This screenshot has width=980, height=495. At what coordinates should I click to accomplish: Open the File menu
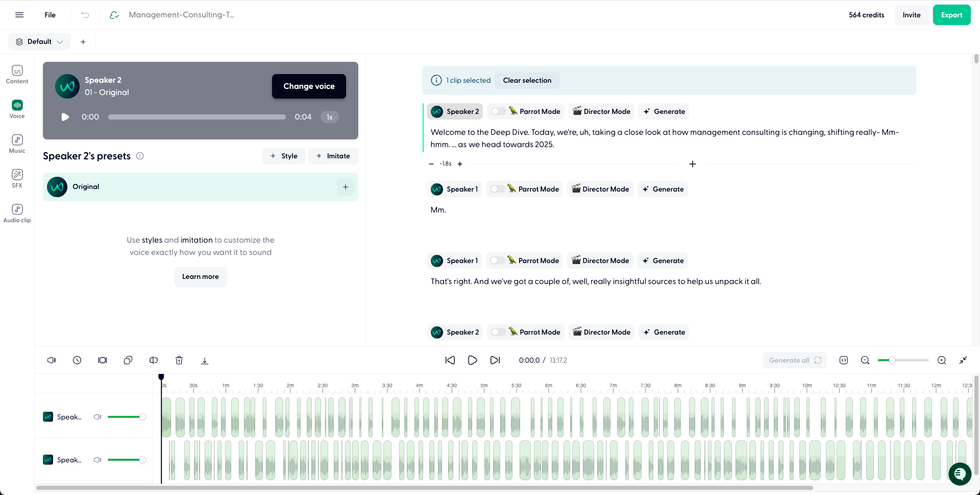[x=50, y=15]
